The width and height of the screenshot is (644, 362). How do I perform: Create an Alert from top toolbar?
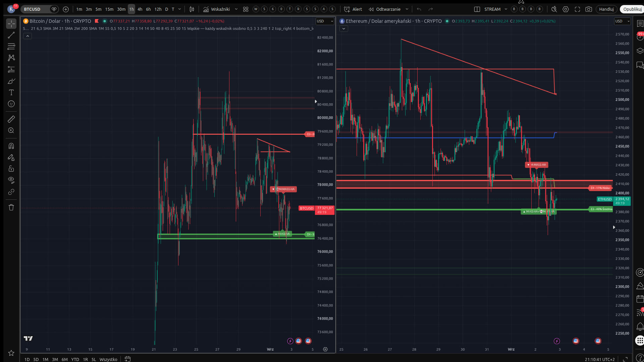[353, 9]
